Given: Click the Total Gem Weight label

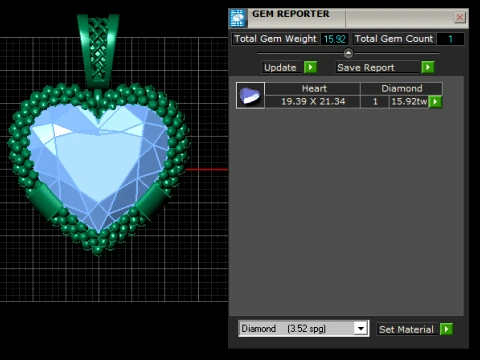Looking at the screenshot, I should [x=275, y=39].
